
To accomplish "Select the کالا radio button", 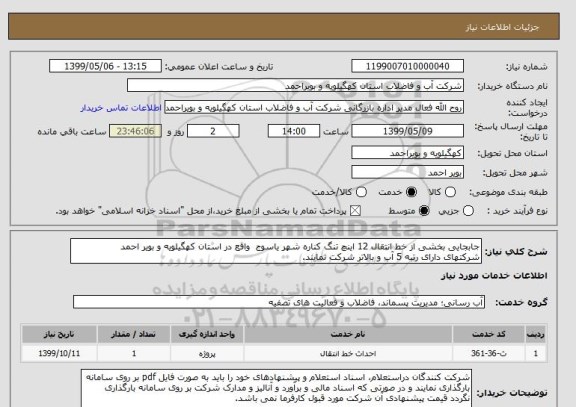I will click(x=450, y=192).
